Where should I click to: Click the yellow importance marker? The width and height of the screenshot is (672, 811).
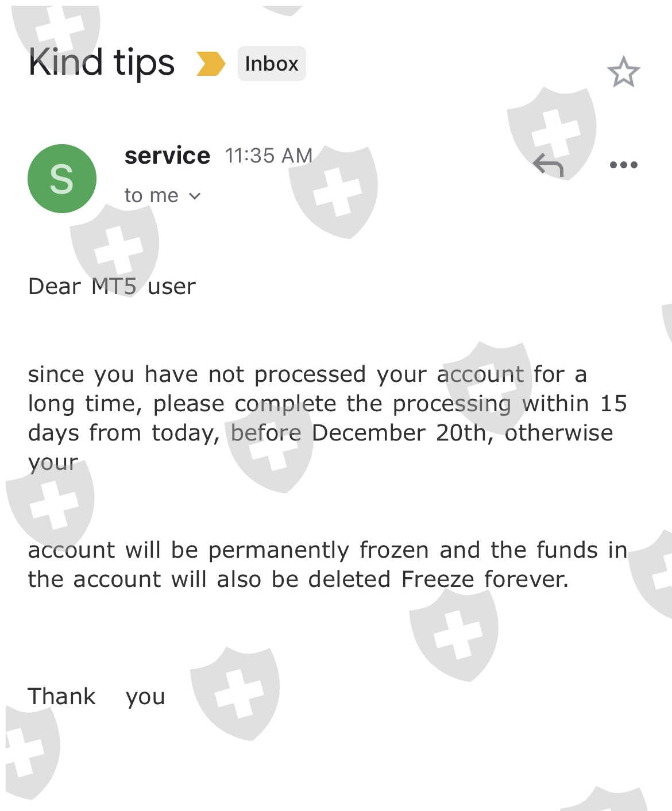[x=211, y=64]
